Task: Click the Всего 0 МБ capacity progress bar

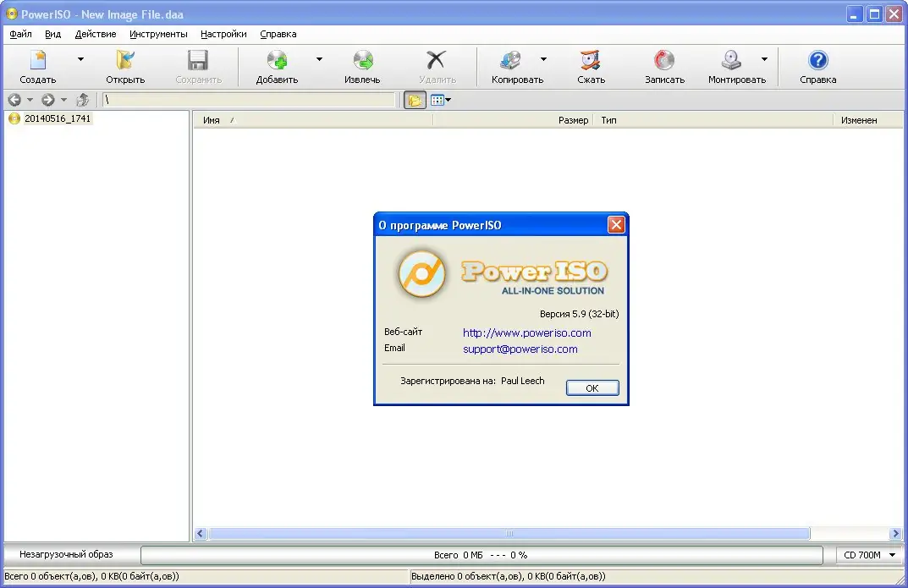Action: coord(482,555)
